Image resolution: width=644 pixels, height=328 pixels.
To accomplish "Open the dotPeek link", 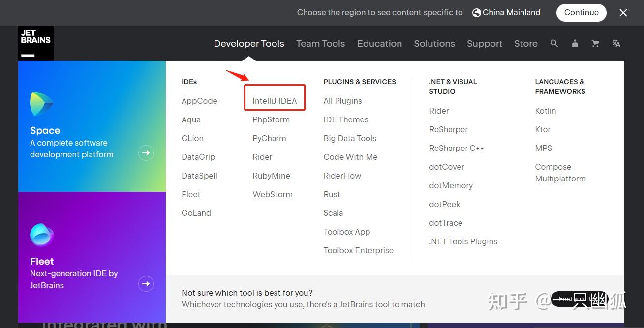I will click(x=445, y=204).
